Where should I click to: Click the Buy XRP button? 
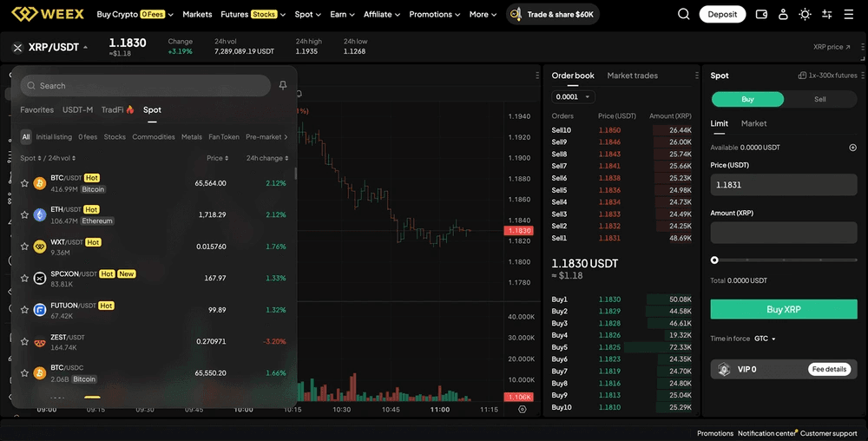click(x=783, y=309)
